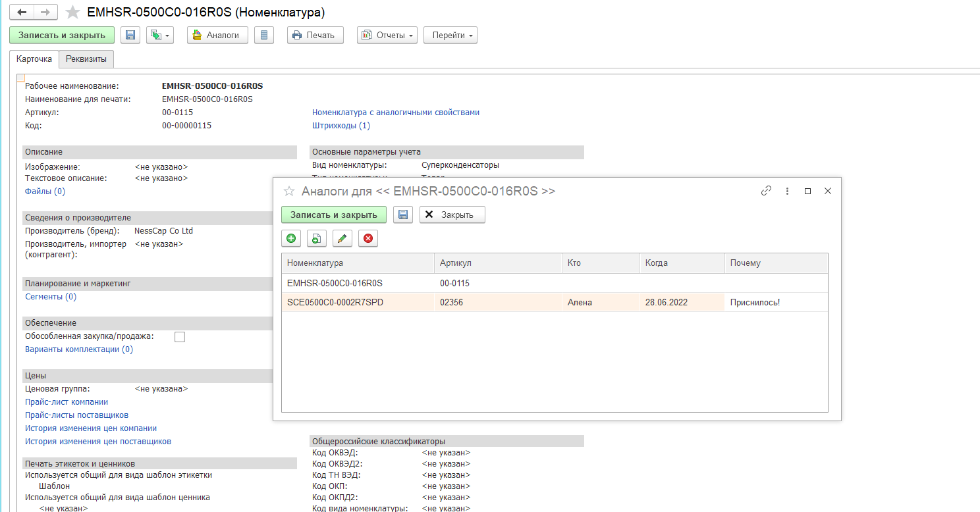The image size is (980, 512).
Task: Delete the selected analog with red cross icon
Action: [x=368, y=238]
